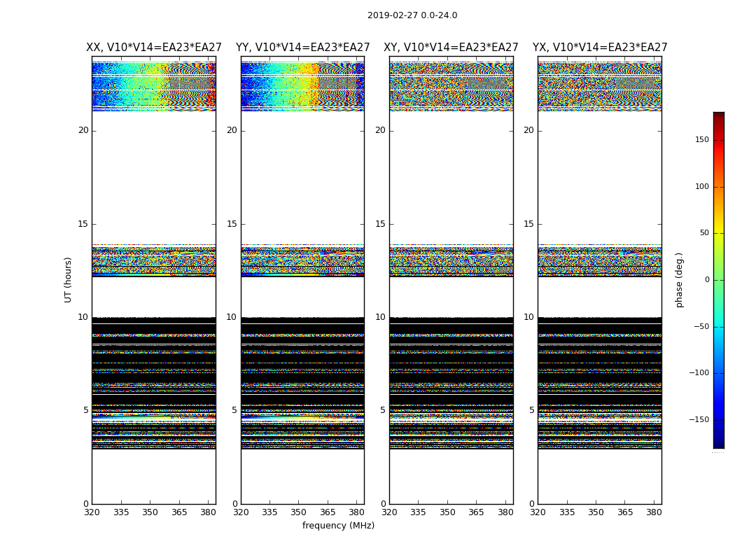Click the "UT (hours)" y-axis label
The image size is (735, 560).
69,279
